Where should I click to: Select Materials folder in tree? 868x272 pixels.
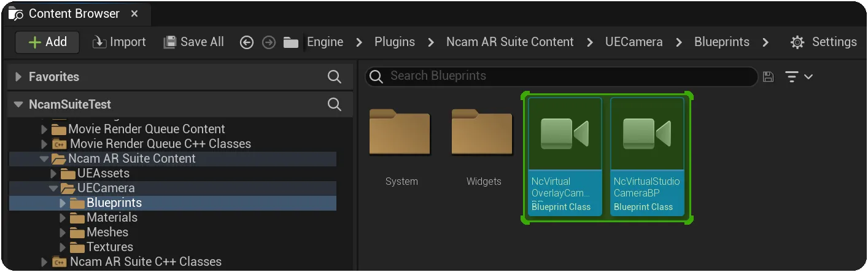click(x=112, y=217)
